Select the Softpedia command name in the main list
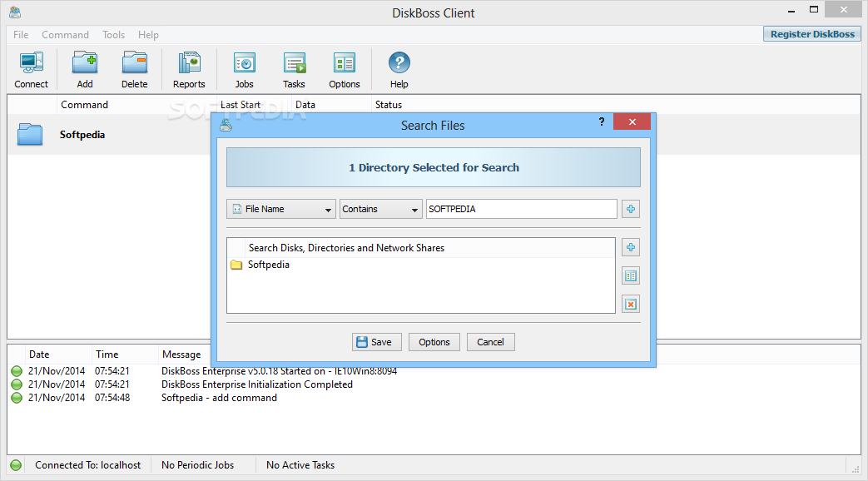Screen dimensions: 868x481 (82, 135)
